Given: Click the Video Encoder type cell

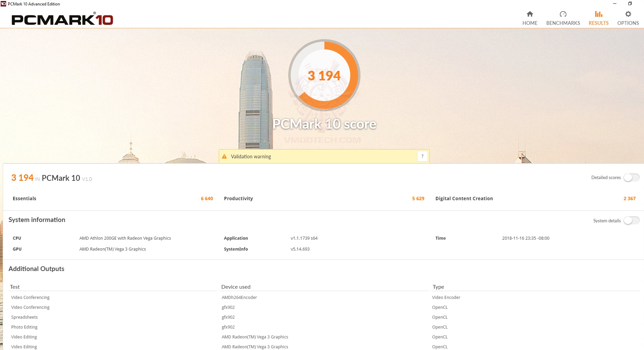Looking at the screenshot, I should (x=446, y=298).
